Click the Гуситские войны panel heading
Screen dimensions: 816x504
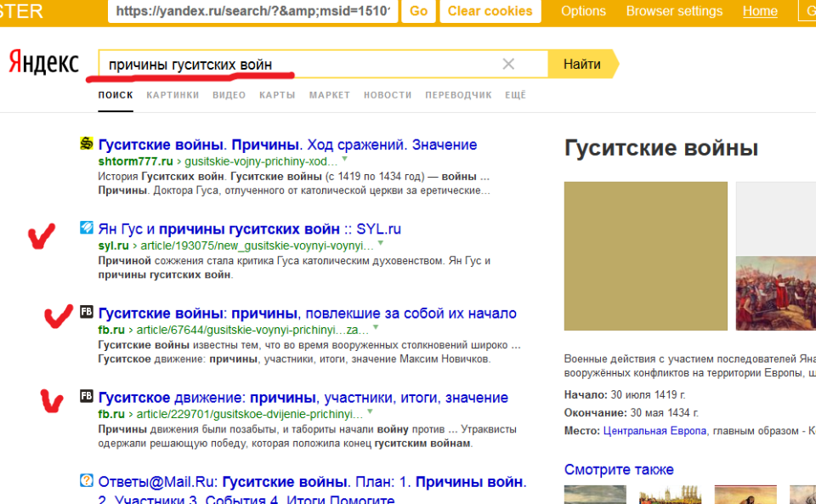pyautogui.click(x=661, y=148)
